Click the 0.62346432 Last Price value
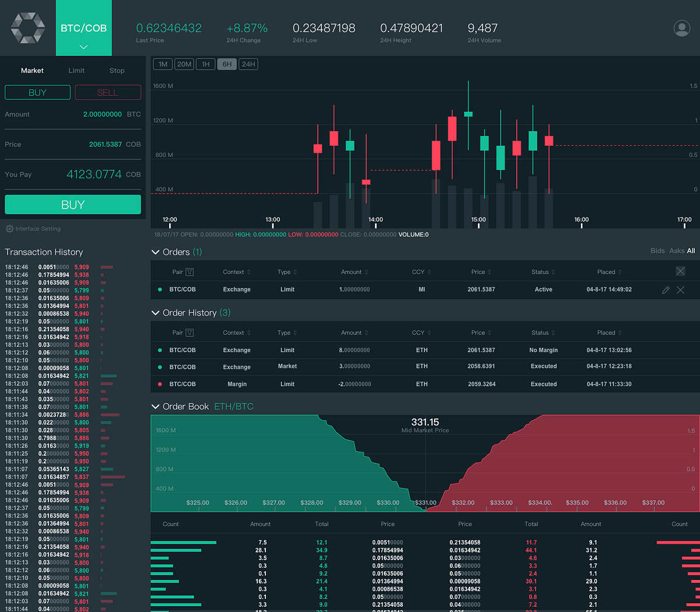700x612 pixels. [169, 28]
